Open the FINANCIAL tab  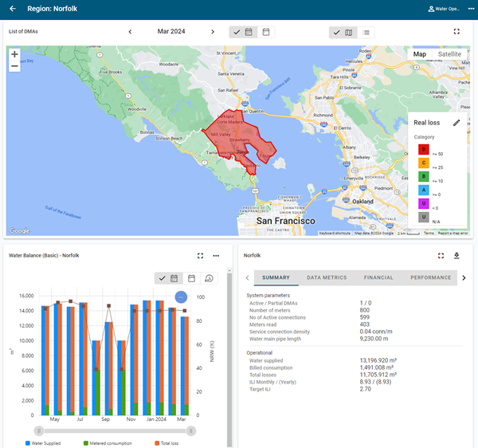point(378,277)
